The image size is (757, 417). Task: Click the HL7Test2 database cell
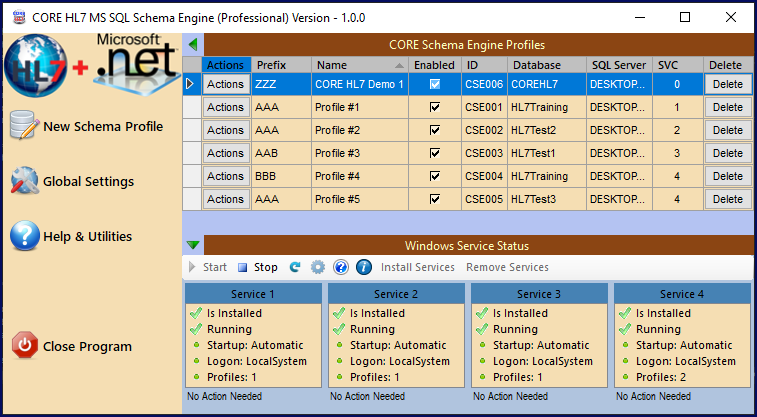(x=547, y=130)
